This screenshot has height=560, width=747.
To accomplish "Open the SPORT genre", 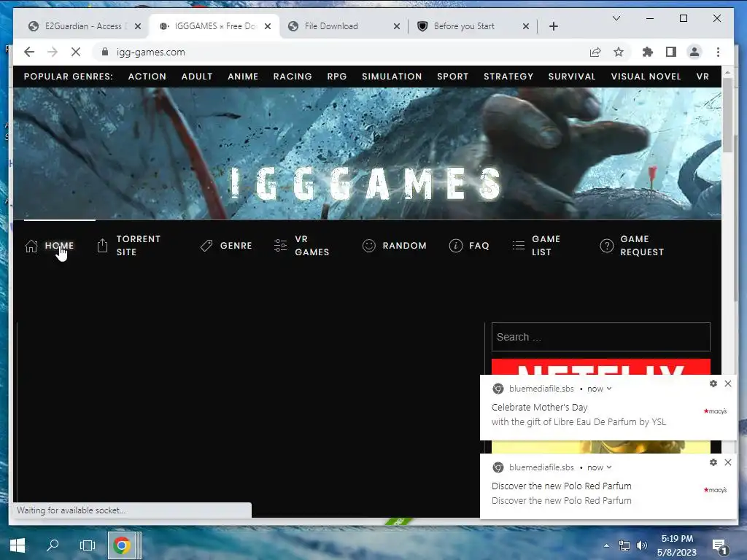I will click(x=452, y=76).
